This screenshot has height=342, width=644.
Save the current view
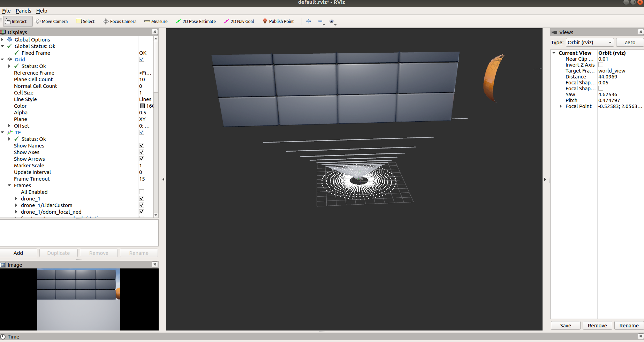pyautogui.click(x=566, y=325)
